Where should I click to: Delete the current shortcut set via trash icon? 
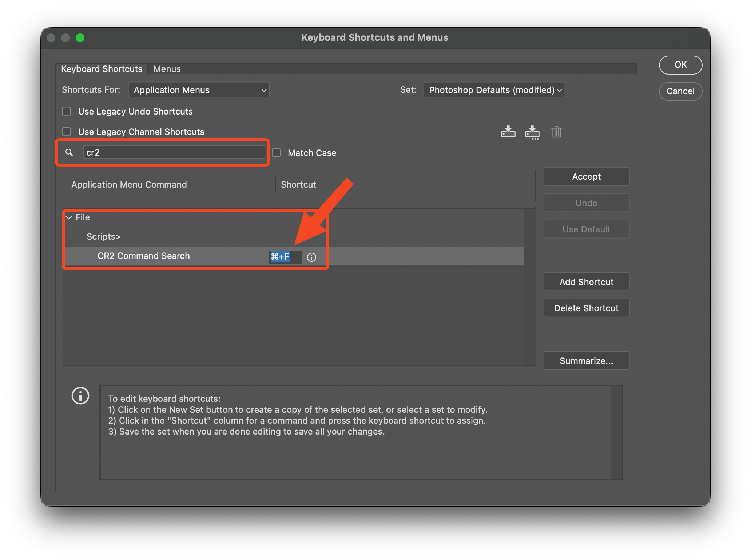coord(557,132)
